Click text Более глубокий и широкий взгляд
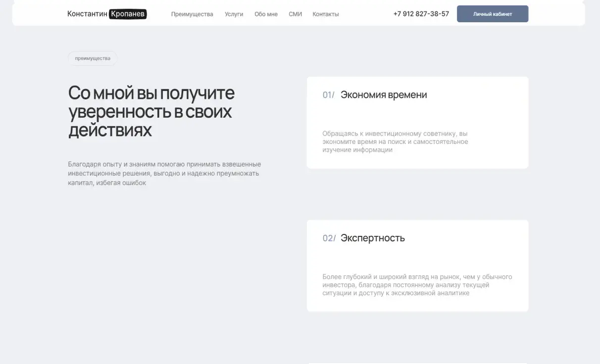 [x=417, y=285]
